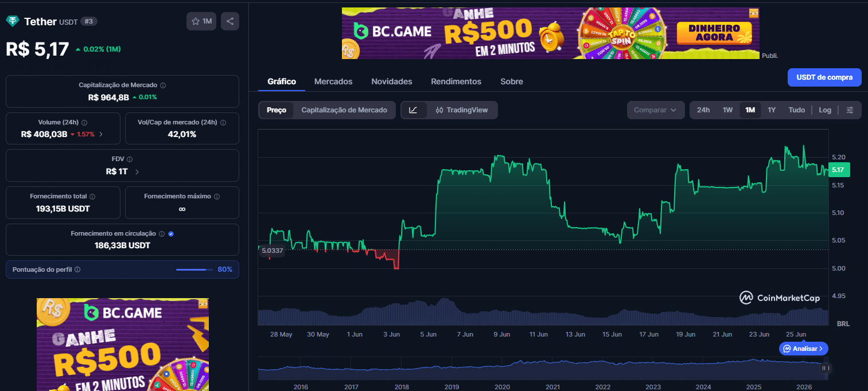
Task: Click the 0.02% (1M) price change
Action: point(98,49)
